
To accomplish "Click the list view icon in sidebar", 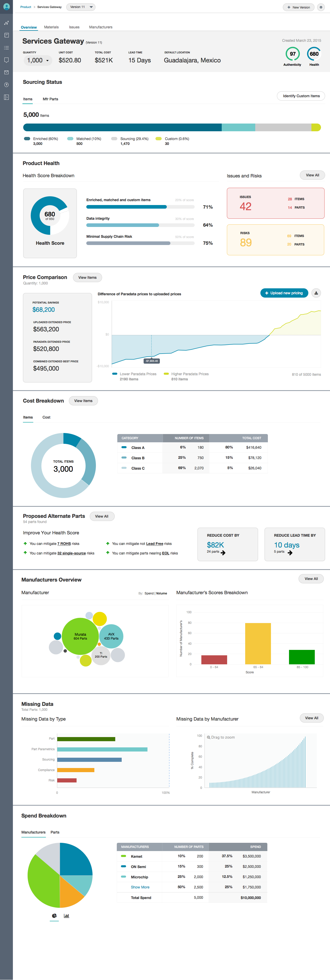I will (x=6, y=48).
